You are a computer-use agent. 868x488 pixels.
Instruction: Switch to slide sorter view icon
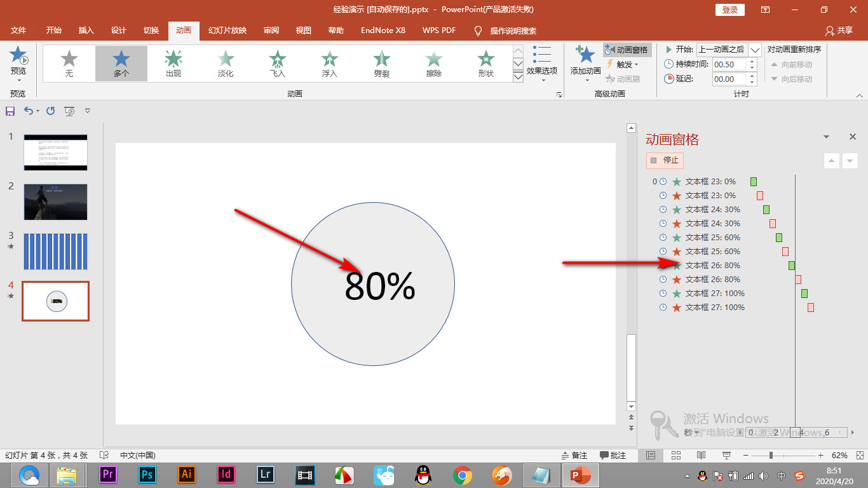[676, 456]
